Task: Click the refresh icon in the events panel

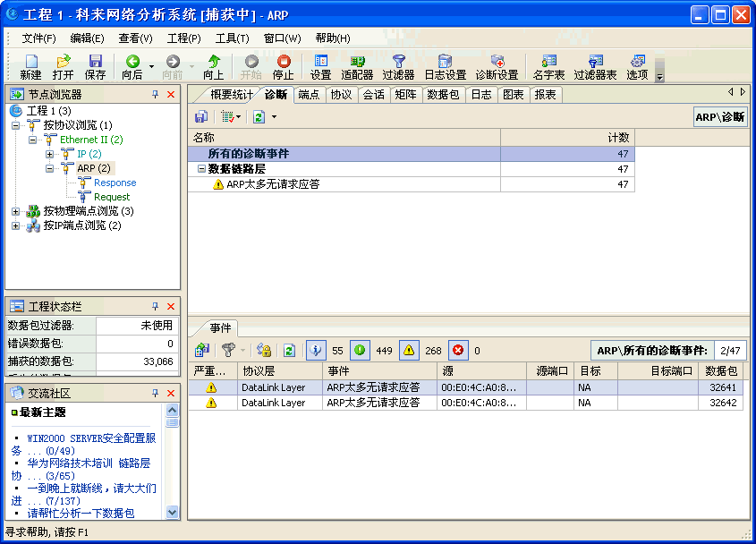Action: pos(288,350)
